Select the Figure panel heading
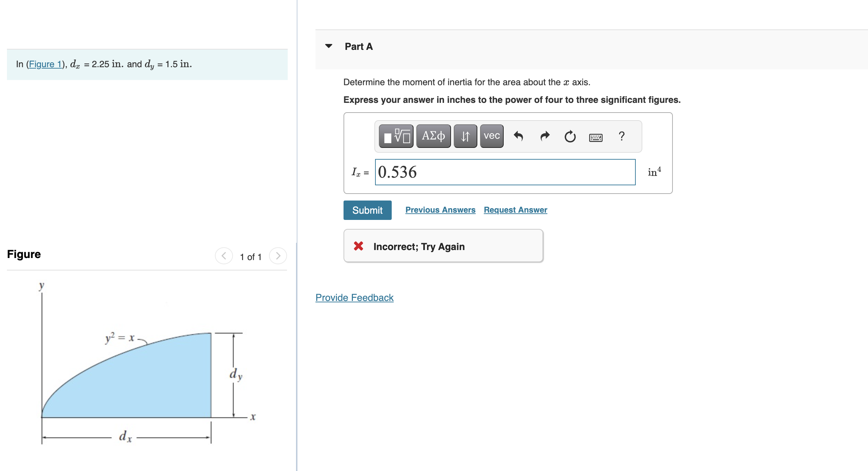The width and height of the screenshot is (868, 471). (24, 254)
